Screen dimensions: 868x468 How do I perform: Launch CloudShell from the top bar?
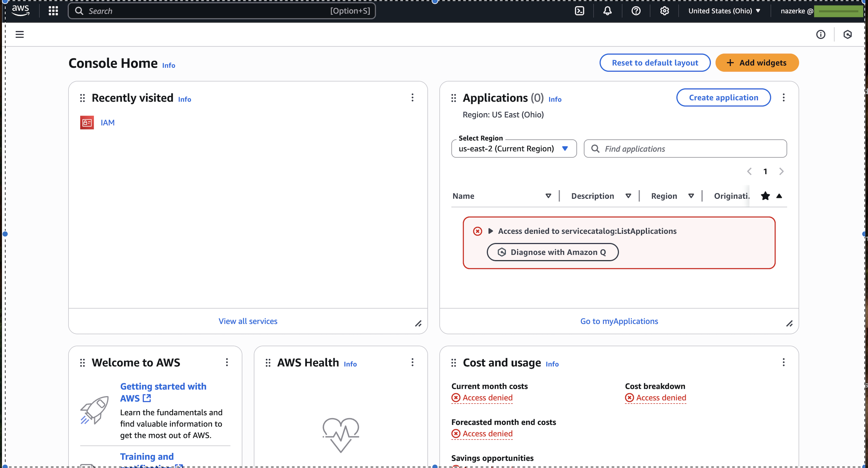(x=579, y=11)
